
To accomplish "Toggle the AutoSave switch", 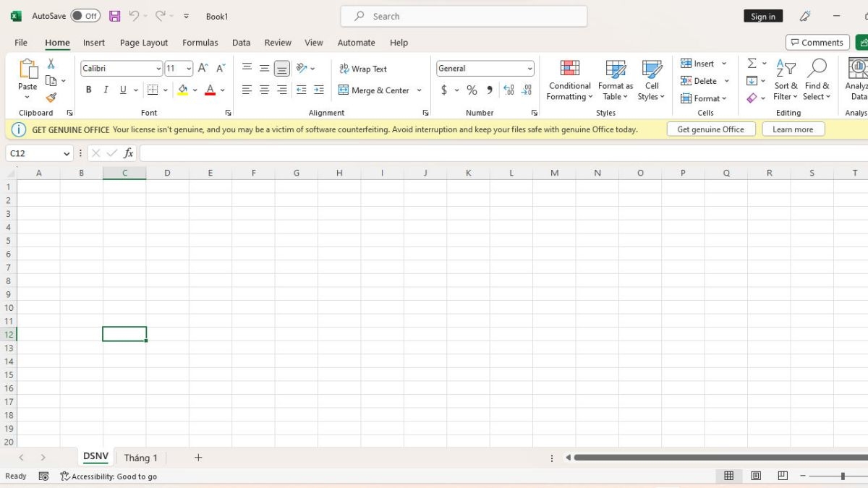I will pyautogui.click(x=85, y=16).
